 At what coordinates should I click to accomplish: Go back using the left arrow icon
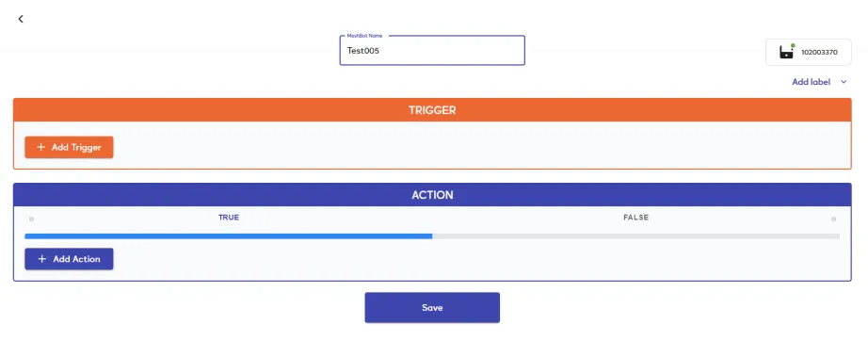pos(21,19)
